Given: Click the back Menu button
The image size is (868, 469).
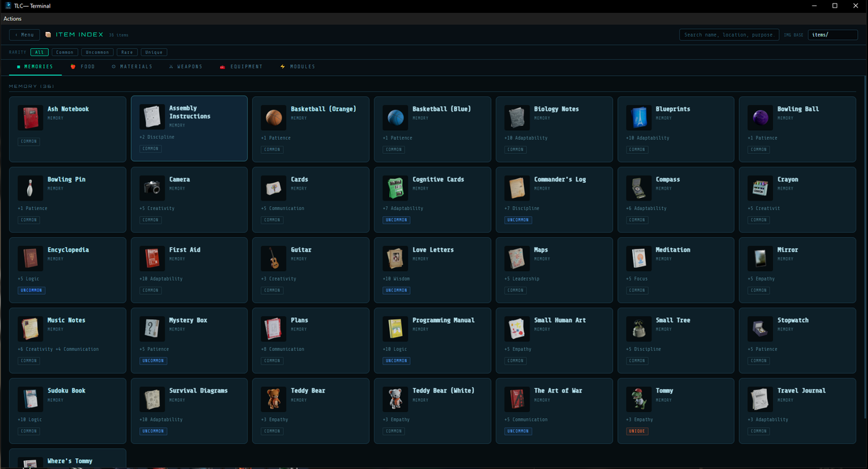Looking at the screenshot, I should coord(24,35).
